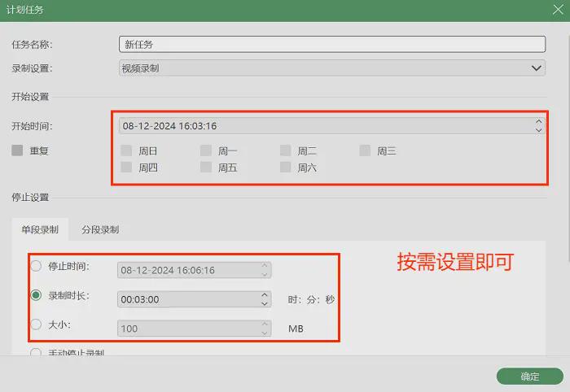Switch to the 分段录制 tab
The height and width of the screenshot is (392, 570).
point(100,229)
